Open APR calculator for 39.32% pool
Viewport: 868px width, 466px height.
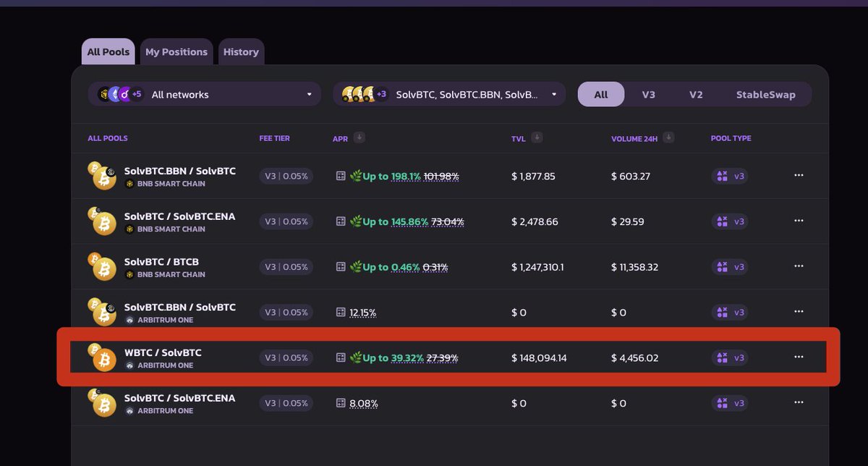pyautogui.click(x=341, y=357)
